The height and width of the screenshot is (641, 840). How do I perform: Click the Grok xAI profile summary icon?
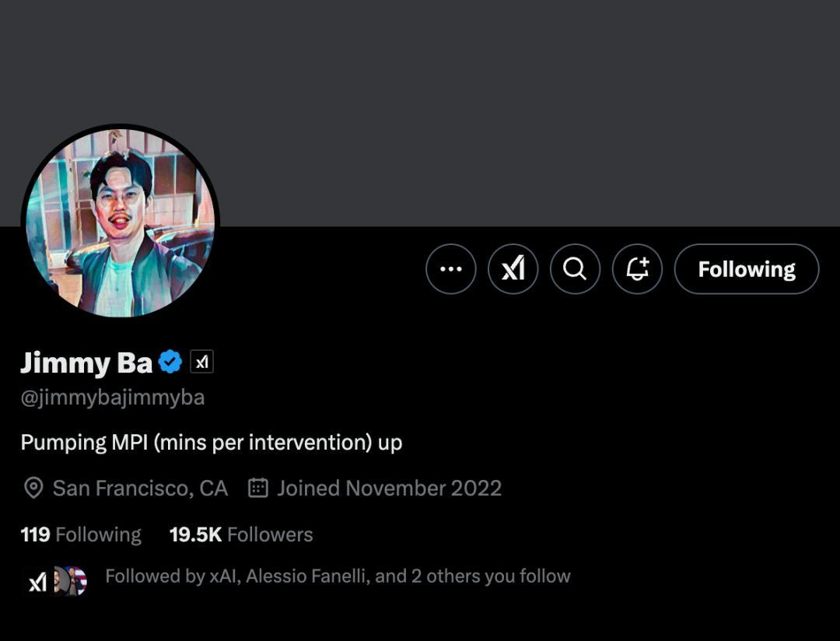(x=513, y=269)
